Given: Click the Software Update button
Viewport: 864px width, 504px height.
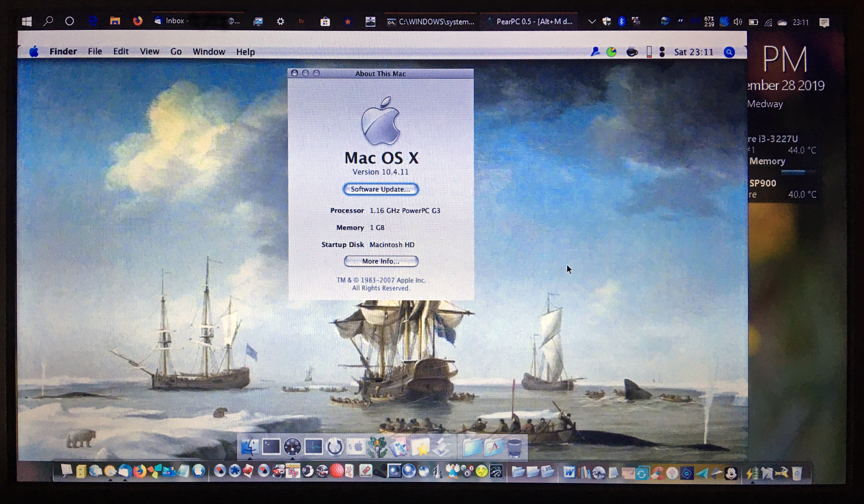Looking at the screenshot, I should [x=381, y=189].
